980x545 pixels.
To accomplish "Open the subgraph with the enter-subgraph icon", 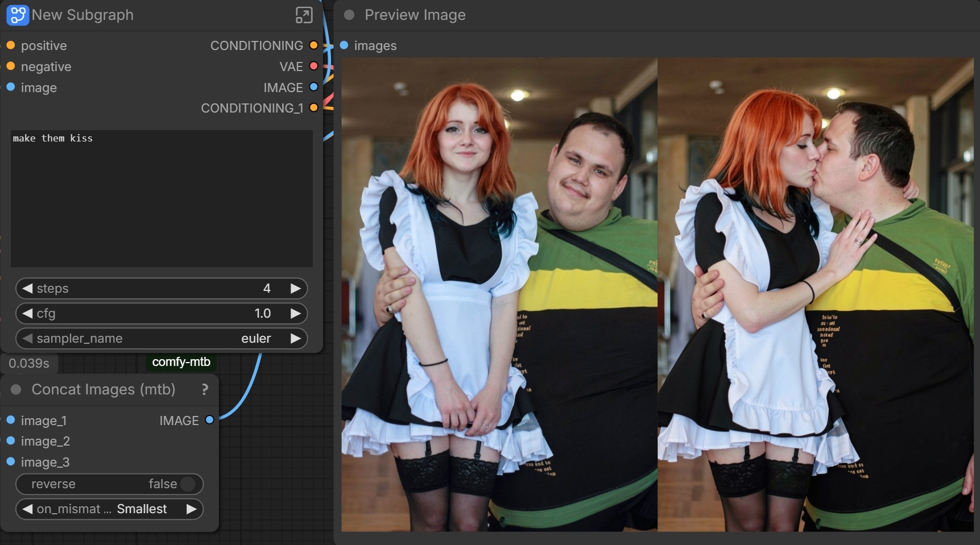I will (304, 15).
